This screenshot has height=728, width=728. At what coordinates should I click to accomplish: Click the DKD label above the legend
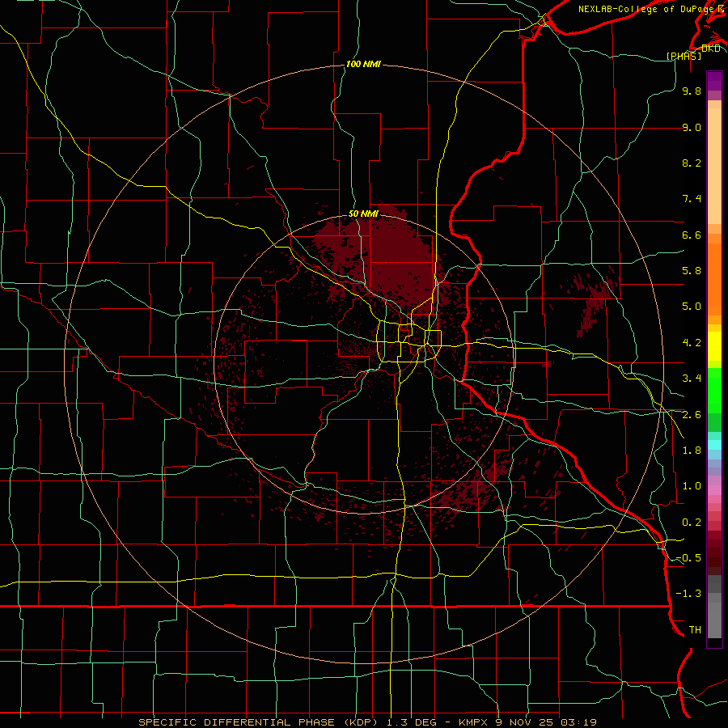[x=711, y=49]
